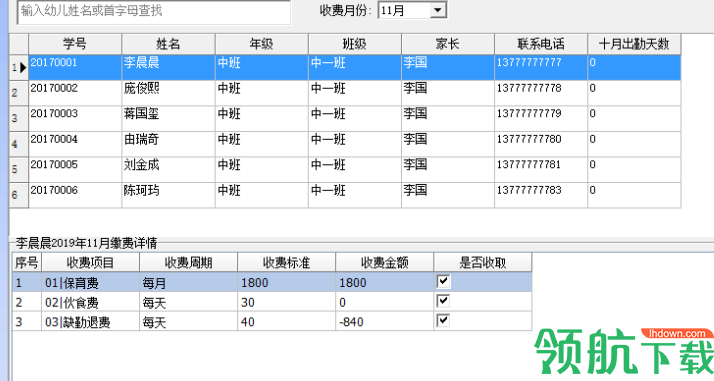Click the student name search field
714x381 pixels.
[x=154, y=12]
